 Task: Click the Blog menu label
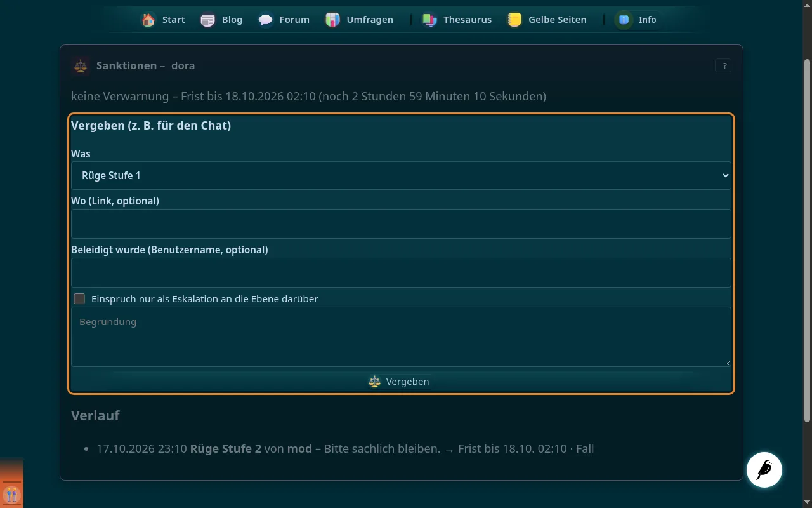point(232,20)
